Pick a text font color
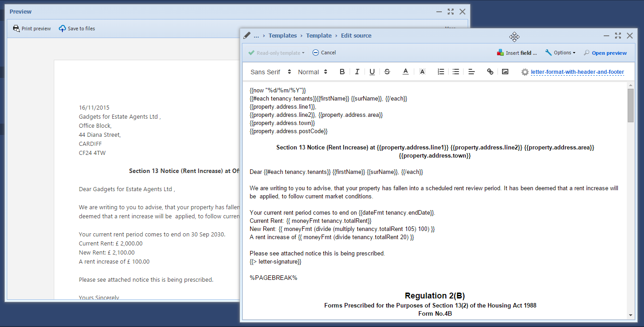 406,72
